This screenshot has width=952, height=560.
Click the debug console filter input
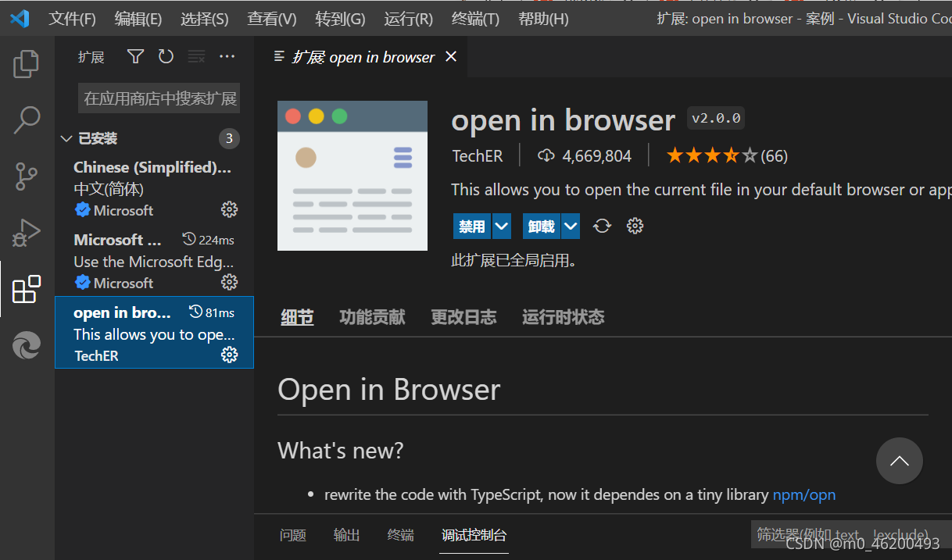(x=851, y=534)
